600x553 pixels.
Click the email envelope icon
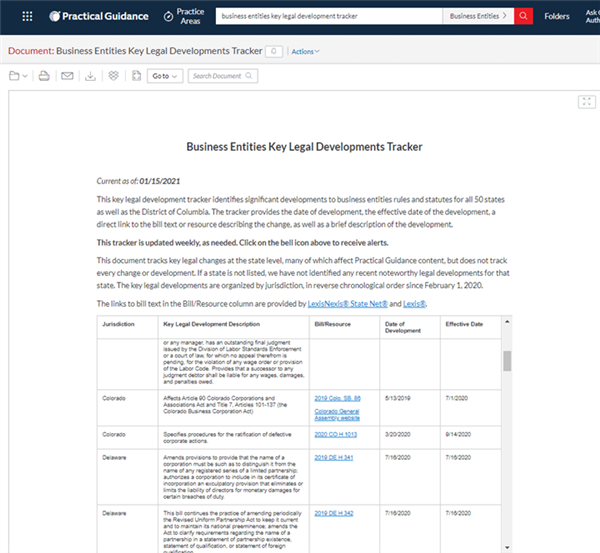(x=67, y=76)
